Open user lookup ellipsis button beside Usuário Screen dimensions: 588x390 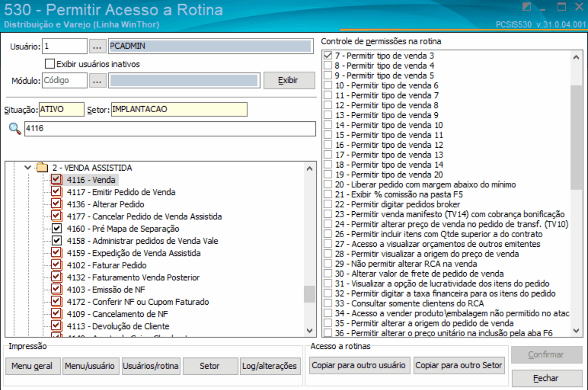[x=97, y=46]
